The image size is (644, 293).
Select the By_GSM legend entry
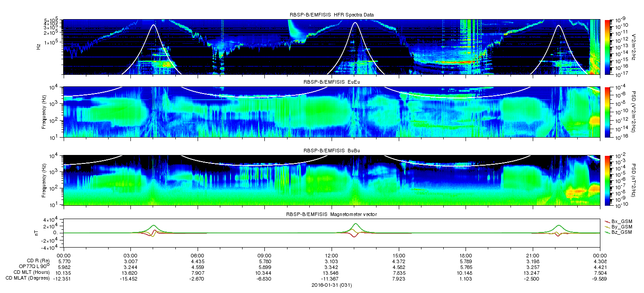(619, 227)
